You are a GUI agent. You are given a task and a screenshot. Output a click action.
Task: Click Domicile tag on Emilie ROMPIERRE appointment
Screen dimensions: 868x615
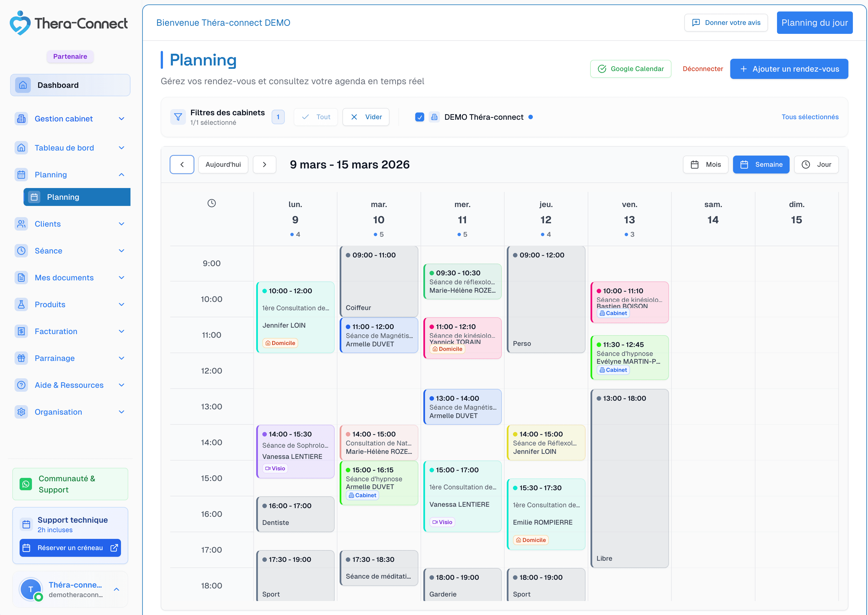point(530,540)
